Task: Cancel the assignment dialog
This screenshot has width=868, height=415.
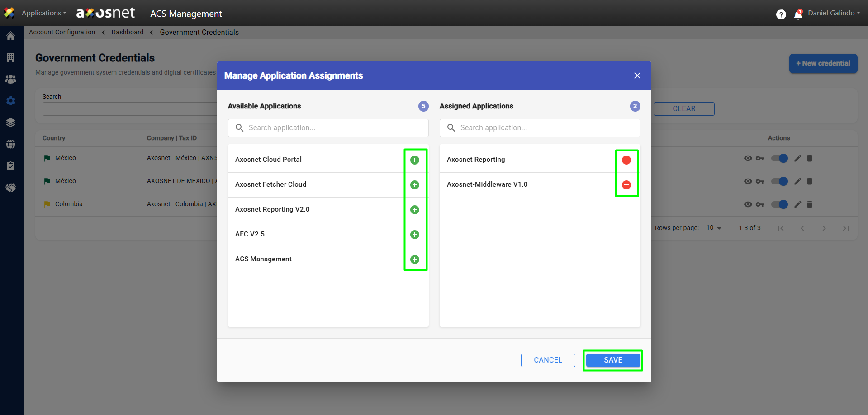Action: pos(548,360)
